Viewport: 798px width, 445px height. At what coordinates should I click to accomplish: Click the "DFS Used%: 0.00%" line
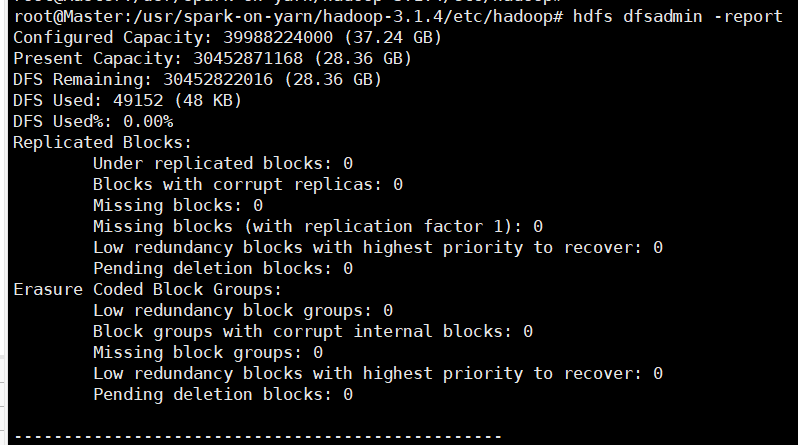coord(93,121)
